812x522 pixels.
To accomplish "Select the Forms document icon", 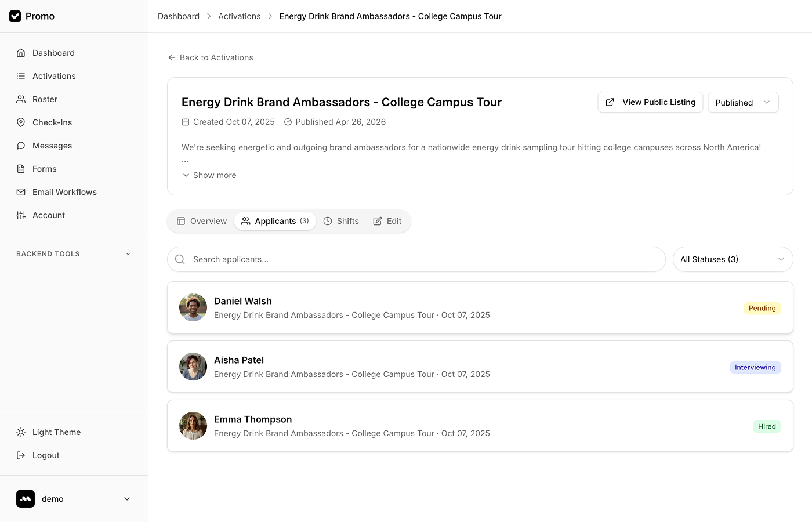I will [x=21, y=169].
